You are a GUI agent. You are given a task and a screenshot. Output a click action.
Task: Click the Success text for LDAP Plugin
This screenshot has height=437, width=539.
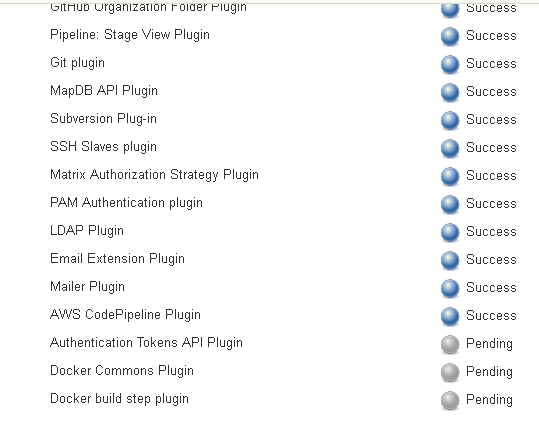[x=491, y=232]
